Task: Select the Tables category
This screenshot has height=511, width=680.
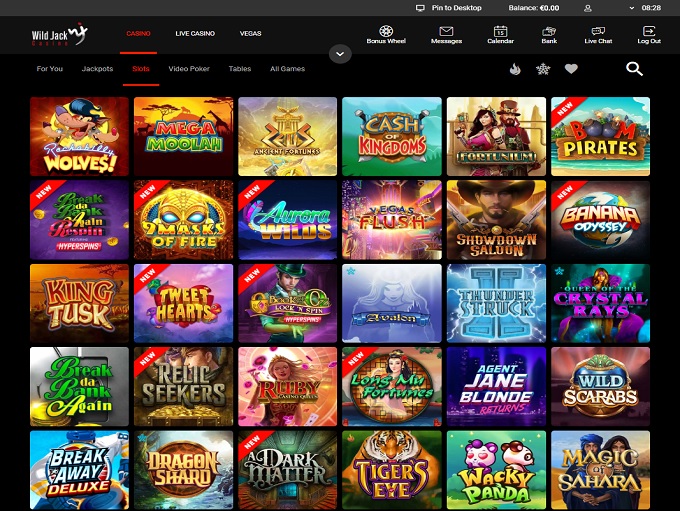Action: pyautogui.click(x=240, y=69)
